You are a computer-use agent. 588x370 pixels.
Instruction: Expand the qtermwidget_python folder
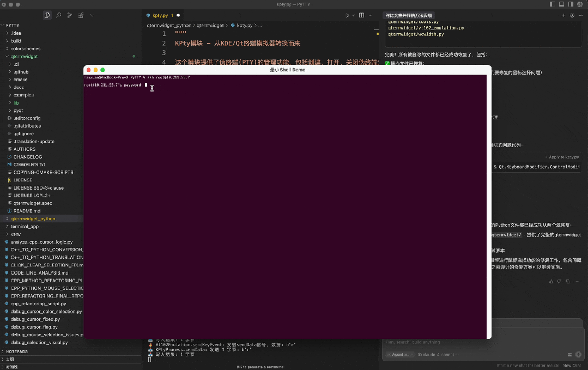pyautogui.click(x=33, y=219)
